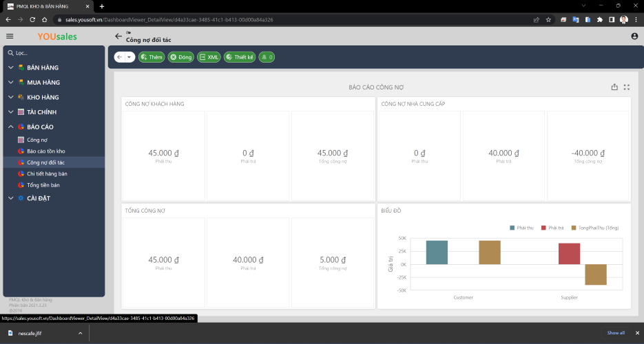Click the toolbar back arrow pill button
Image resolution: width=644 pixels, height=344 pixels.
pos(120,57)
